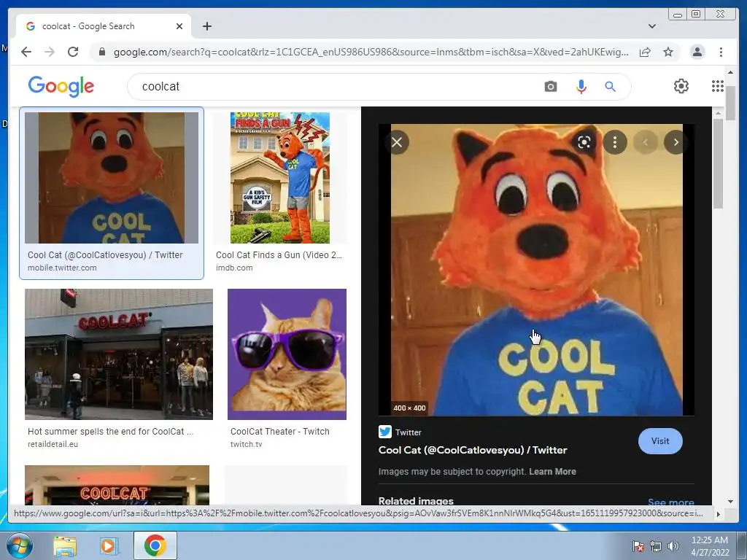Open Windows Explorer from the taskbar
Viewport: 747px width, 560px height.
tap(65, 545)
